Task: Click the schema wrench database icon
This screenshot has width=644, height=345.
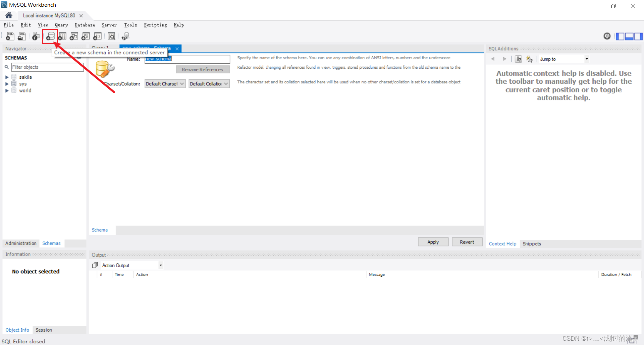Action: pyautogui.click(x=105, y=69)
